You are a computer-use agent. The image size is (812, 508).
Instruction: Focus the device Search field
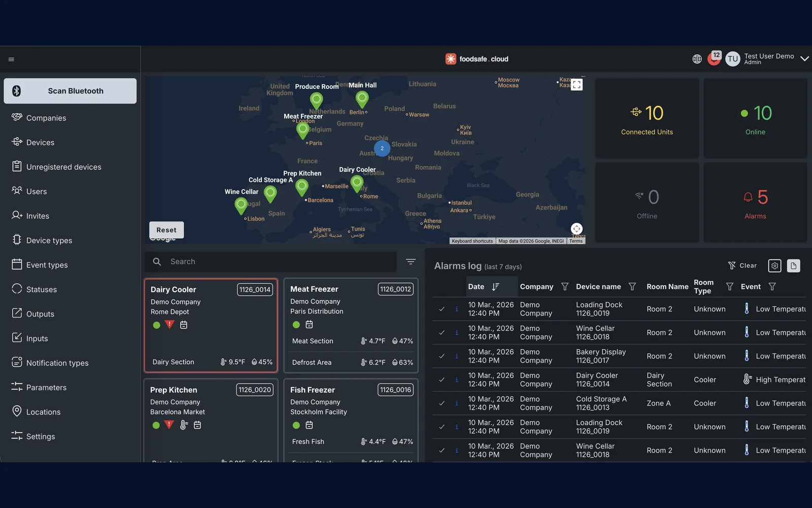[270, 262]
